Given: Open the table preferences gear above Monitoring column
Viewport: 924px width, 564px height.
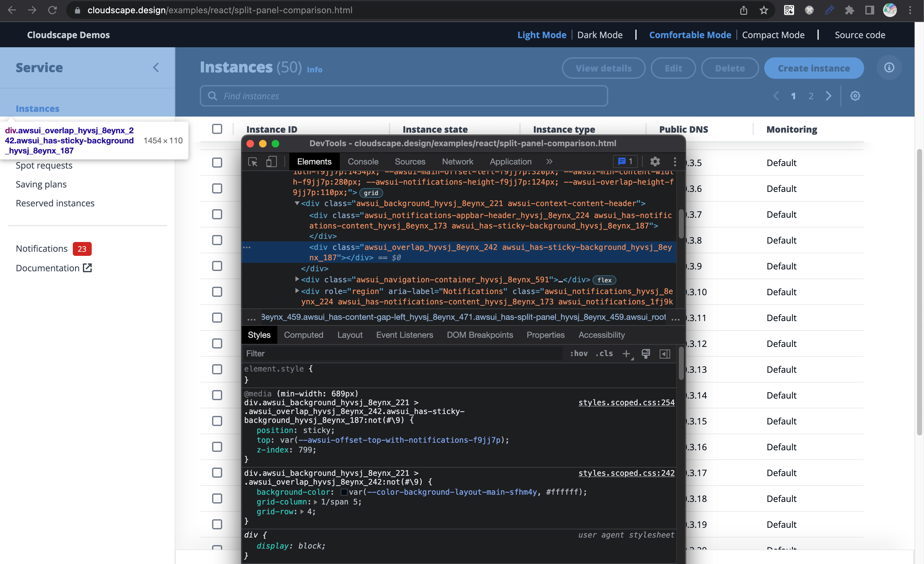Looking at the screenshot, I should click(x=855, y=96).
